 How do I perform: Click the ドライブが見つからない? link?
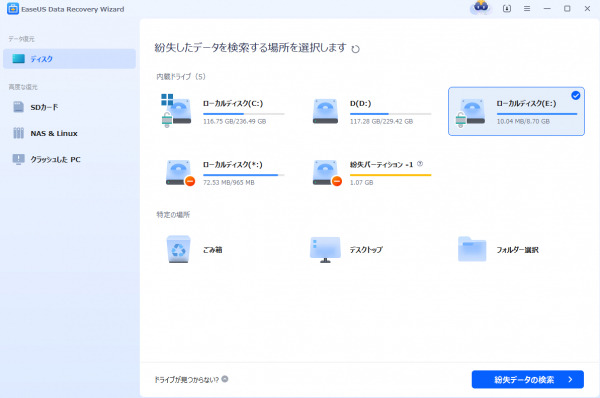pos(186,379)
